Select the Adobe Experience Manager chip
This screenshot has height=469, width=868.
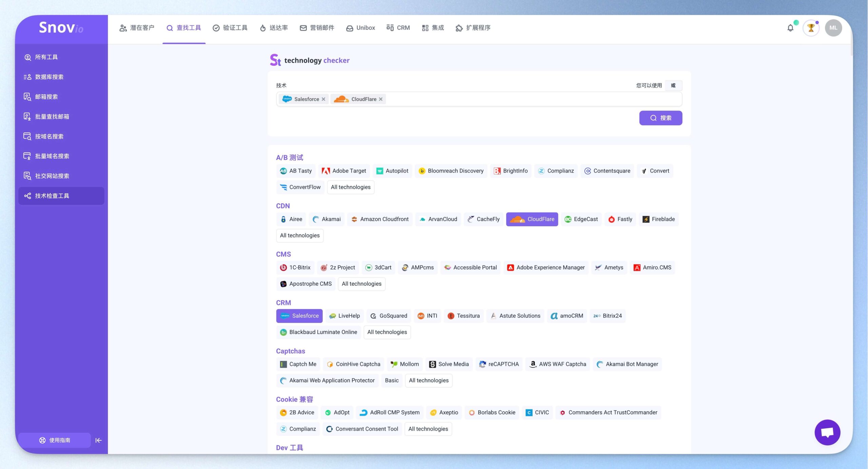[x=546, y=267]
